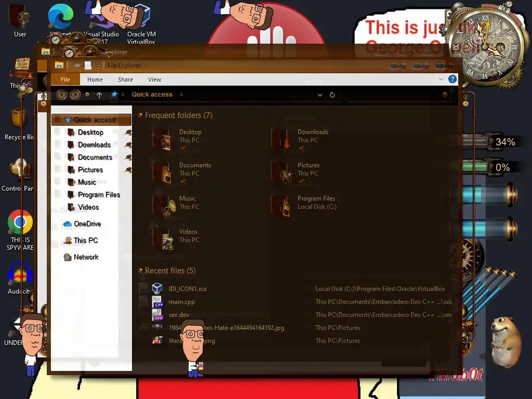Open the File ribbon tab

pyautogui.click(x=65, y=79)
